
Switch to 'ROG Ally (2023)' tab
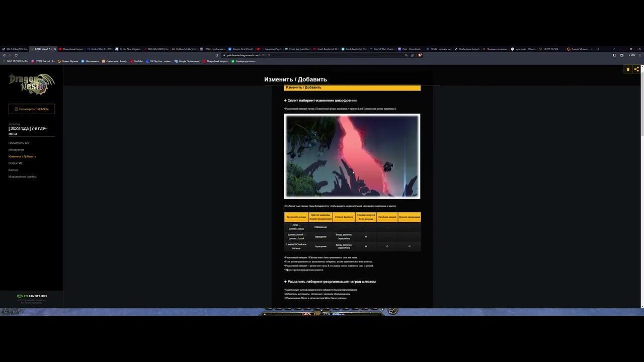point(156,49)
